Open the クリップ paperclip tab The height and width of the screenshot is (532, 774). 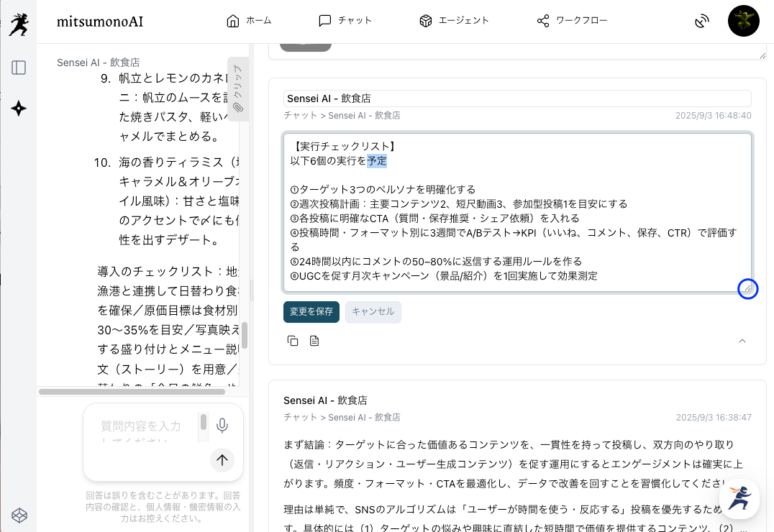point(238,89)
